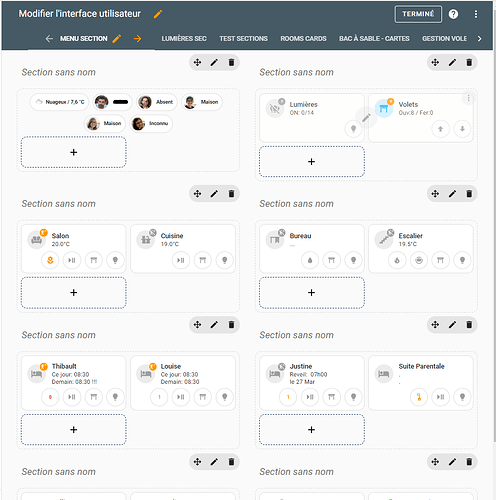Move MENU SECTION view left with arrow
Image resolution: width=496 pixels, height=500 pixels.
click(49, 39)
